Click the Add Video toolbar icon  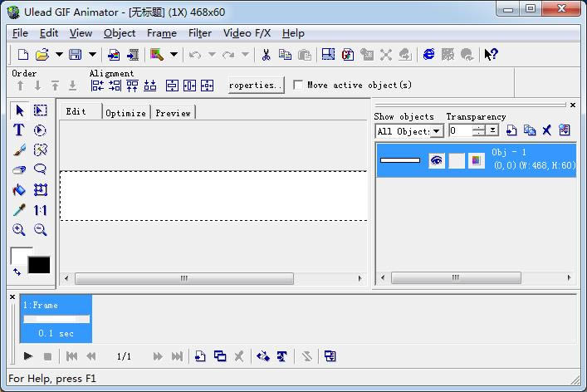pyautogui.click(x=133, y=55)
